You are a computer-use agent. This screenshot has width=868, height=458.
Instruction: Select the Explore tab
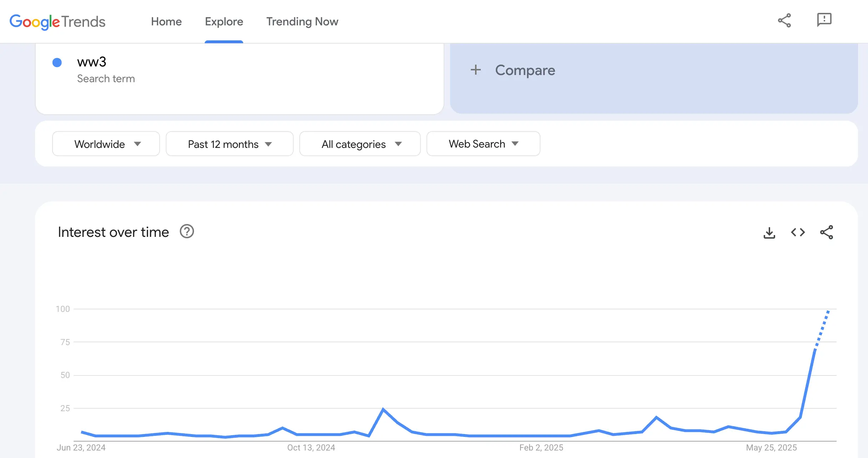224,21
